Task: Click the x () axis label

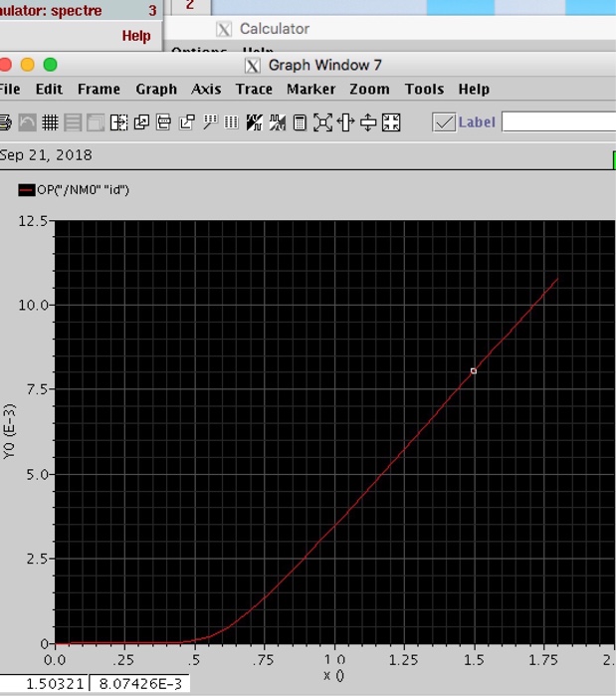Action: [x=333, y=676]
